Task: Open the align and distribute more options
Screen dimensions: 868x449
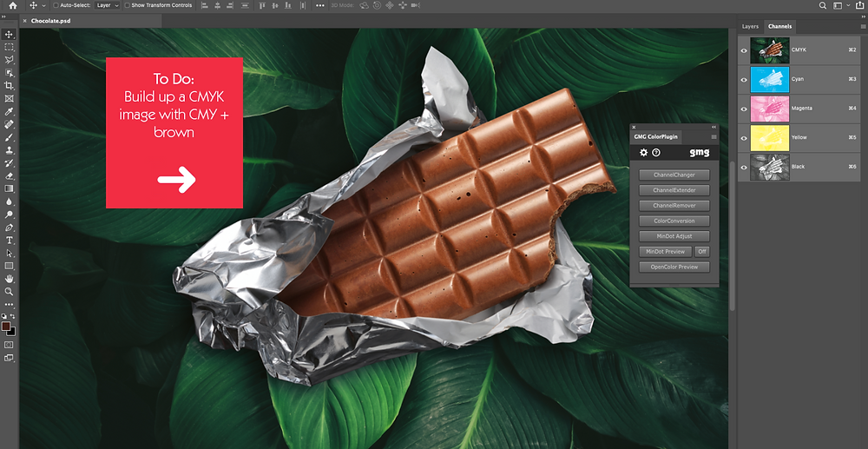Action: point(320,5)
